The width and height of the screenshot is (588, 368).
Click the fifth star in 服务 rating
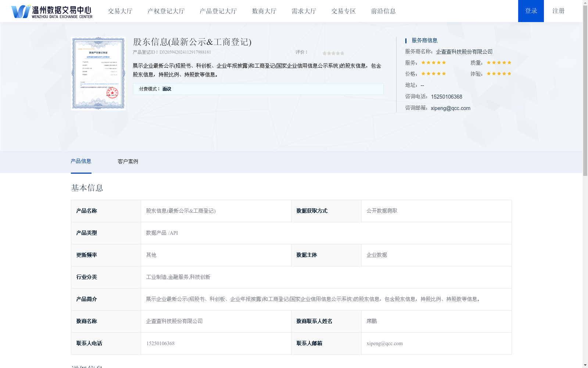click(444, 63)
